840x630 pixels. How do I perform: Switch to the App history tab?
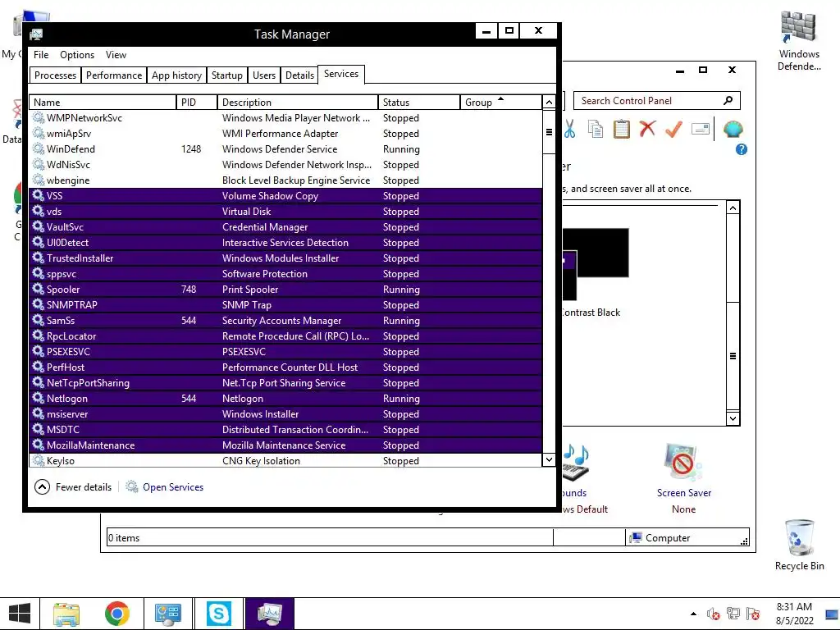tap(177, 75)
